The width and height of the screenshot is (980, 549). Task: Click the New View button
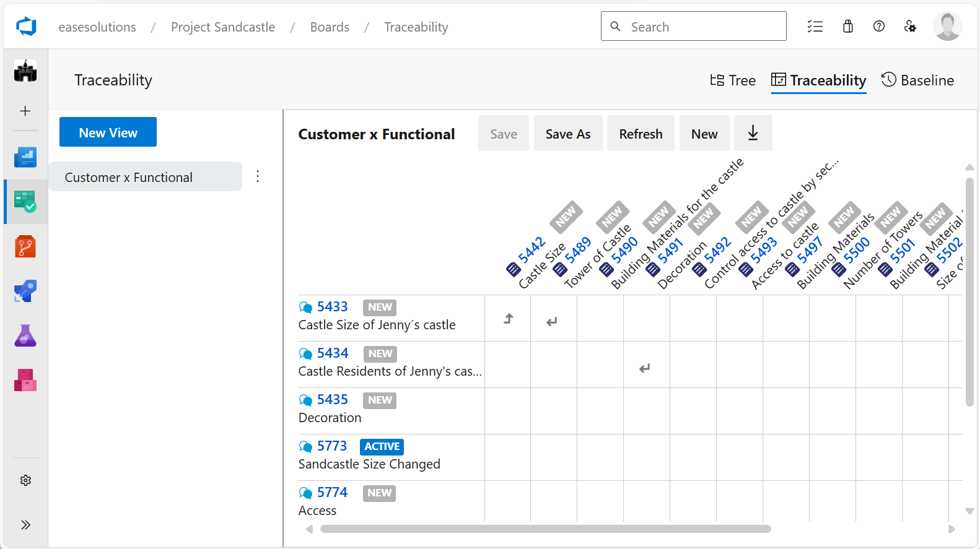(108, 132)
